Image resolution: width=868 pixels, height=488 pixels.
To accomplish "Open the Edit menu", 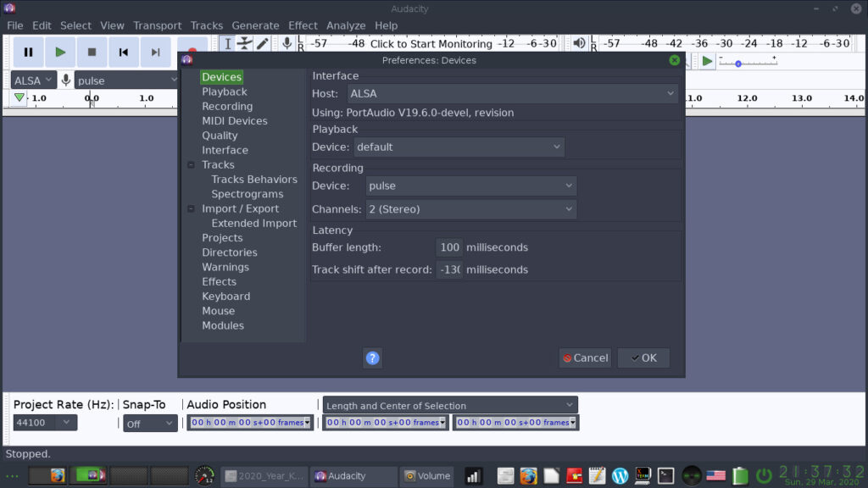I will [42, 25].
